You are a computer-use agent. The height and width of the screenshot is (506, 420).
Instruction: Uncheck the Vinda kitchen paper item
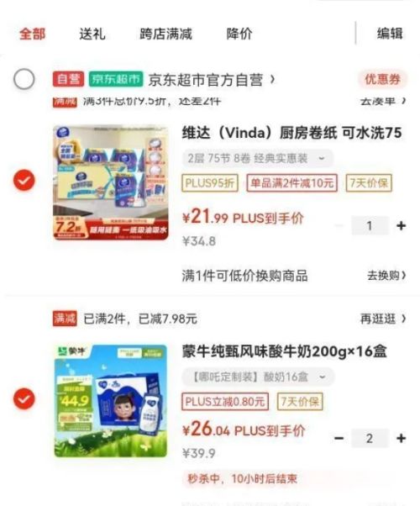click(x=24, y=180)
